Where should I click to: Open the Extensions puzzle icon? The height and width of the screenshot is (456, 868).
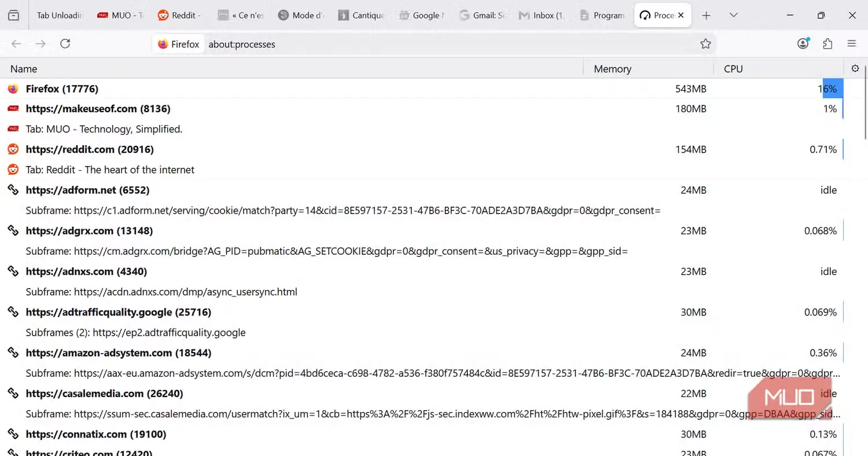(x=827, y=44)
